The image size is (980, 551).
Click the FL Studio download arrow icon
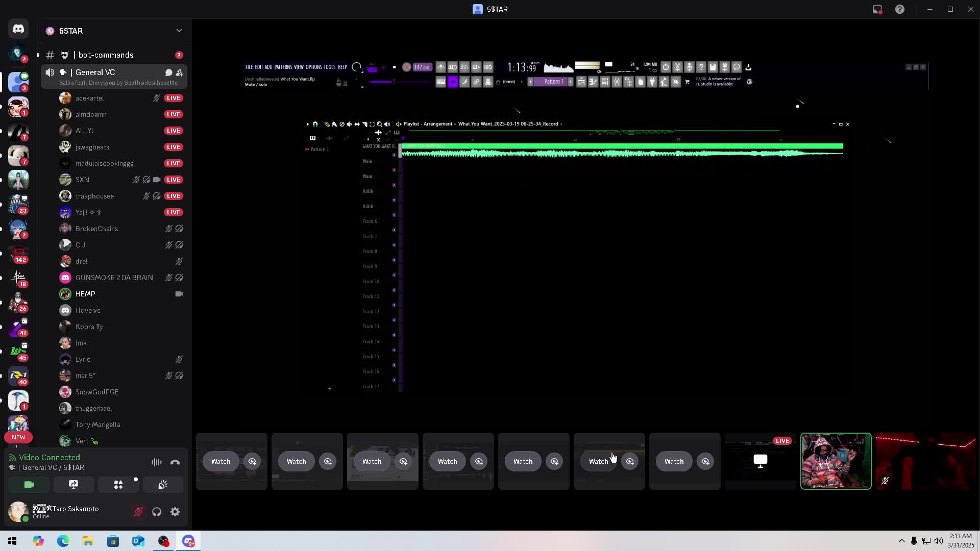coord(748,67)
